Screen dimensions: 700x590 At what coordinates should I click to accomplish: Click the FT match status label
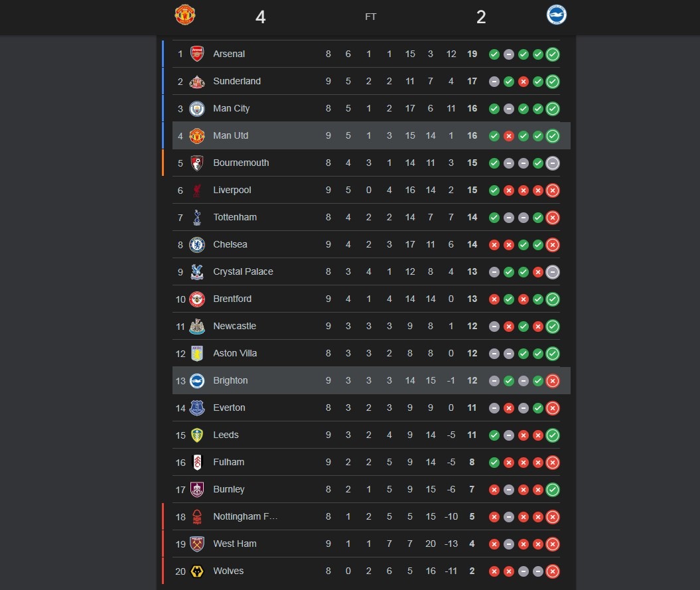click(x=371, y=17)
